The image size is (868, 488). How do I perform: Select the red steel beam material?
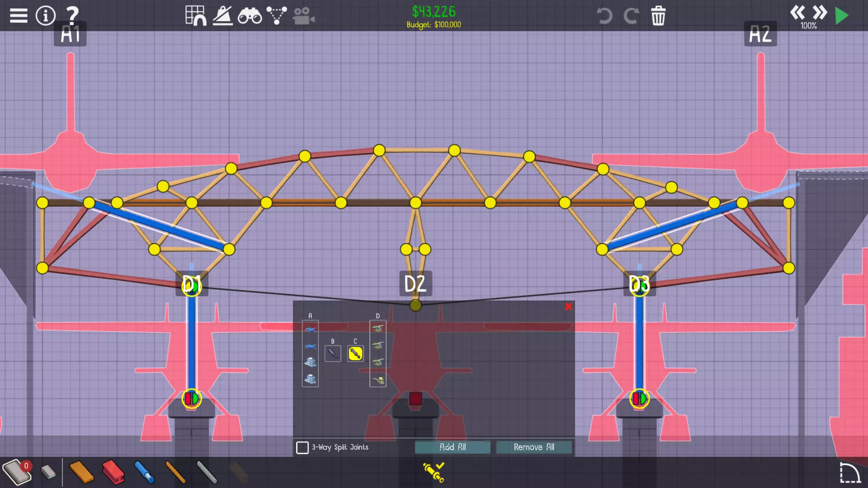pyautogui.click(x=113, y=472)
